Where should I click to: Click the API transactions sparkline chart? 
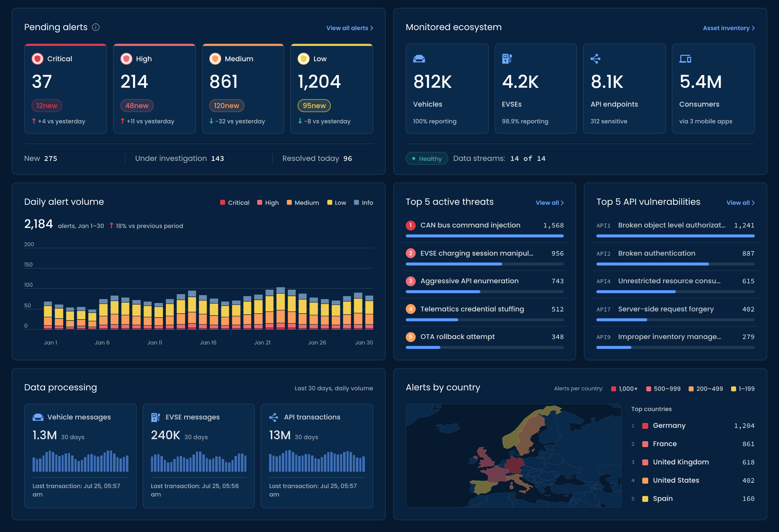point(317,461)
